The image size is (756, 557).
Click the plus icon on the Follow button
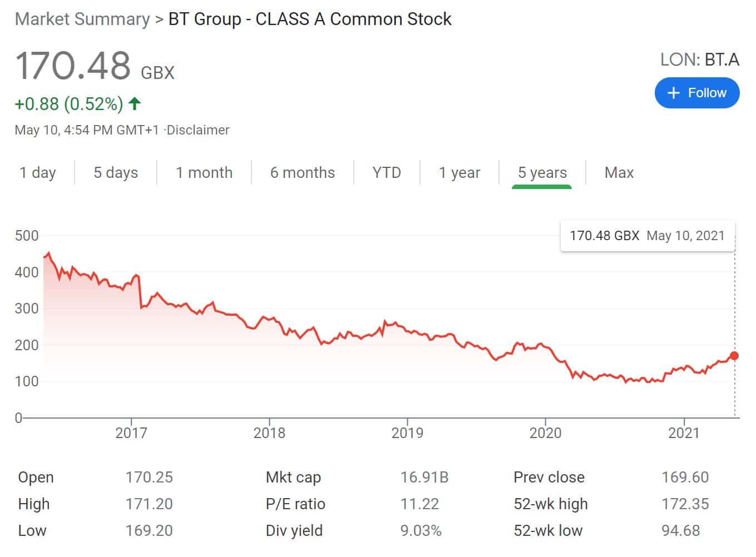click(x=674, y=93)
